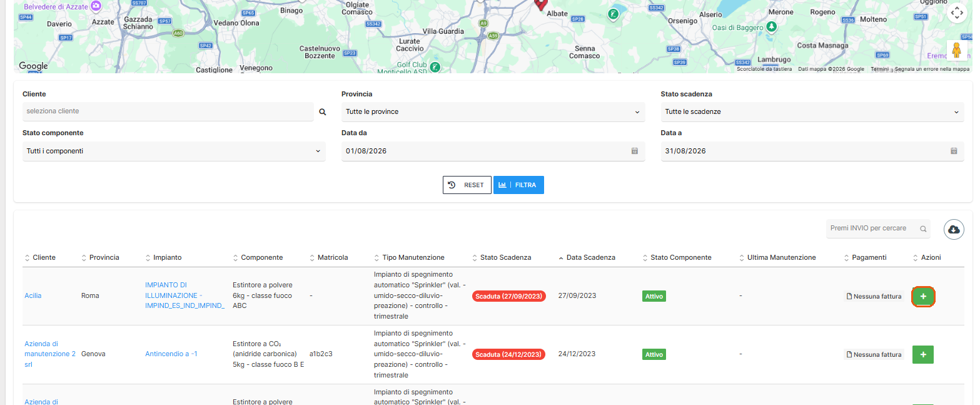Click Oasi di Baggero park marker

772,27
